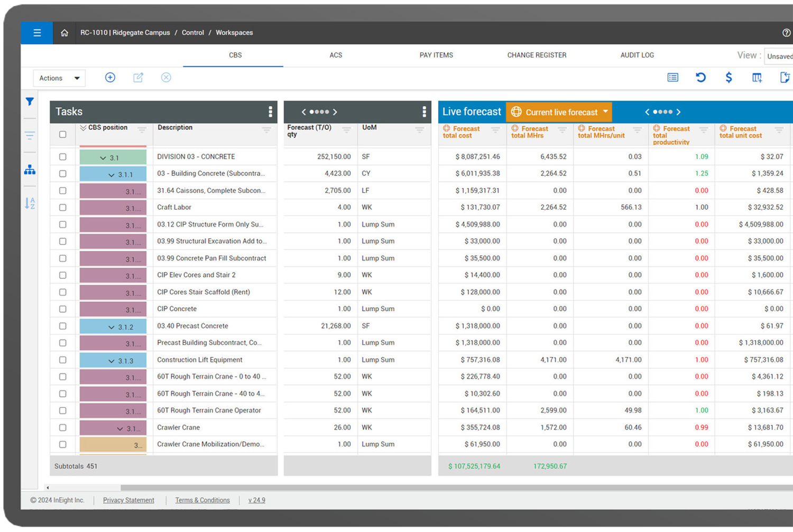Open the Description column filter icon
Viewport: 793px width, 532px height.
[x=266, y=129]
